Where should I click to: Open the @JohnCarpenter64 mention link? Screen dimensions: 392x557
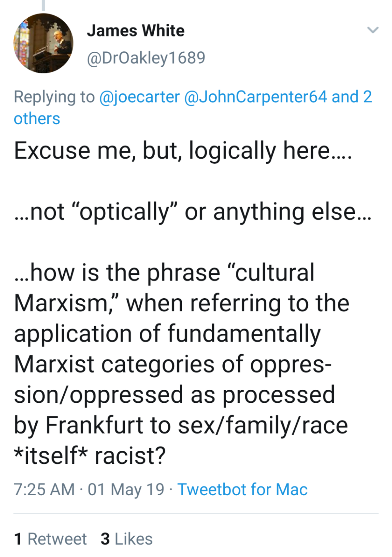(x=255, y=97)
